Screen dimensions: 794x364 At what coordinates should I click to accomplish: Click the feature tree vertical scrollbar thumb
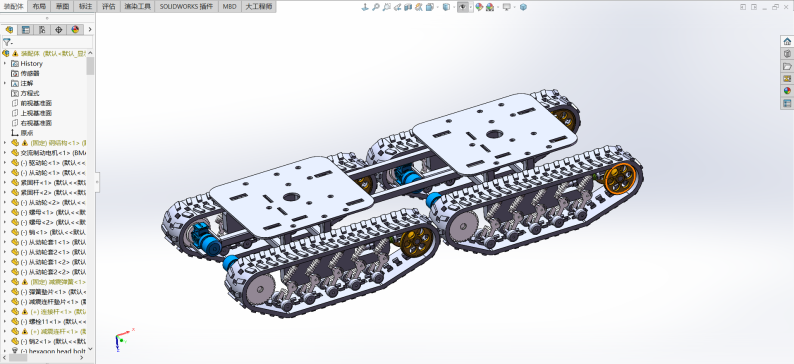coord(90,66)
